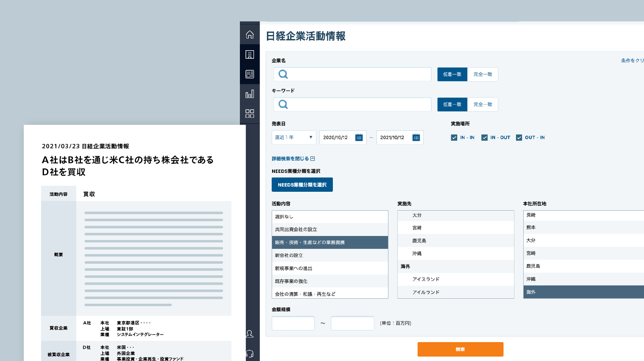Select 宮崎 in 実施先 list

[x=456, y=228]
